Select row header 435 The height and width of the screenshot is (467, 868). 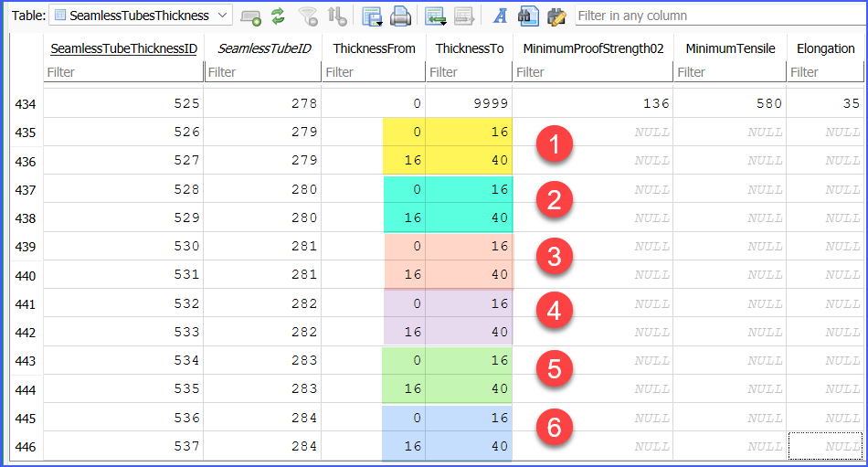[x=26, y=133]
